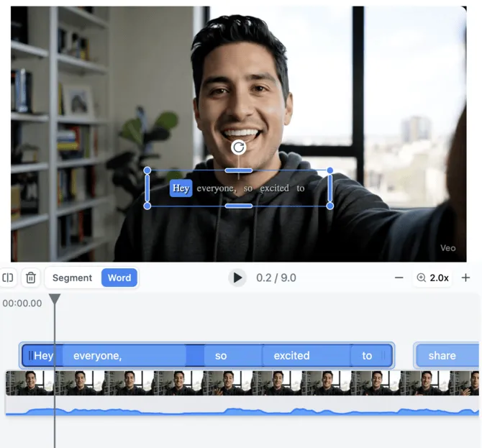Image resolution: width=482 pixels, height=448 pixels.
Task: Select 'everyone,' word block on timeline
Action: coord(124,356)
